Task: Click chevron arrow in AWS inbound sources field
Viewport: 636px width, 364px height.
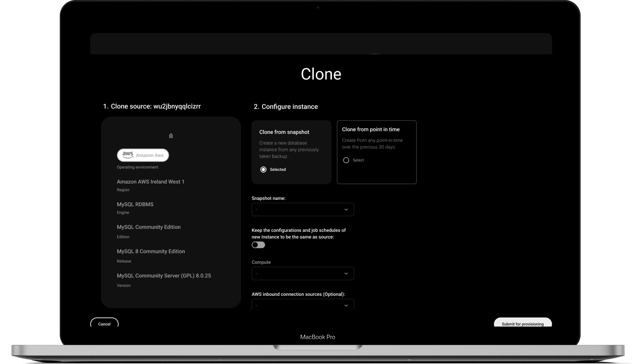Action: tap(346, 306)
